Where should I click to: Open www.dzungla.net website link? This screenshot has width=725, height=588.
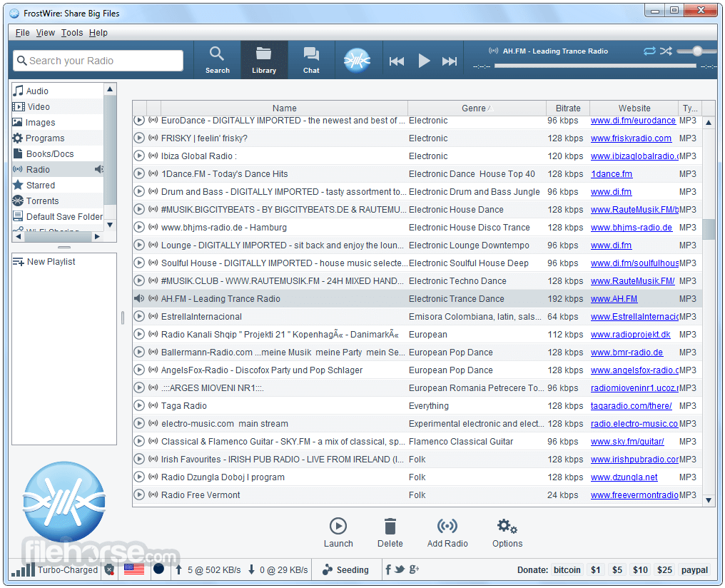pyautogui.click(x=624, y=477)
